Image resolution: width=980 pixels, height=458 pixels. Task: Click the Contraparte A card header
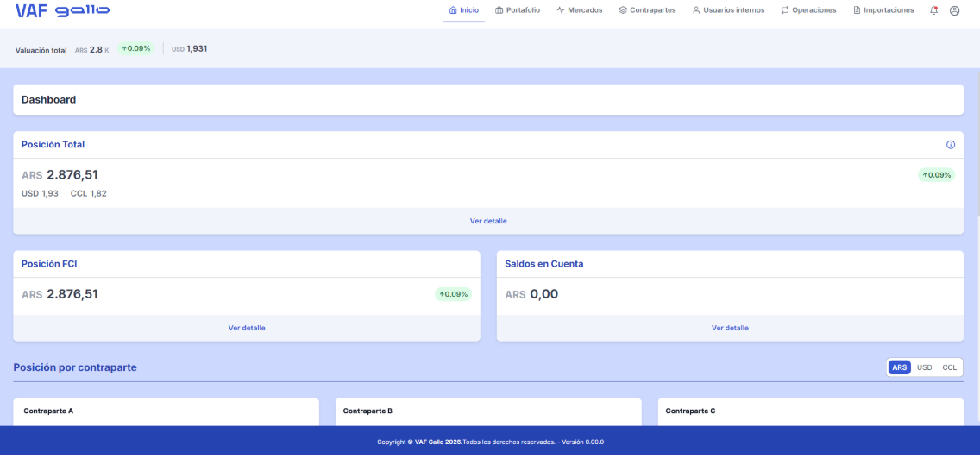166,411
